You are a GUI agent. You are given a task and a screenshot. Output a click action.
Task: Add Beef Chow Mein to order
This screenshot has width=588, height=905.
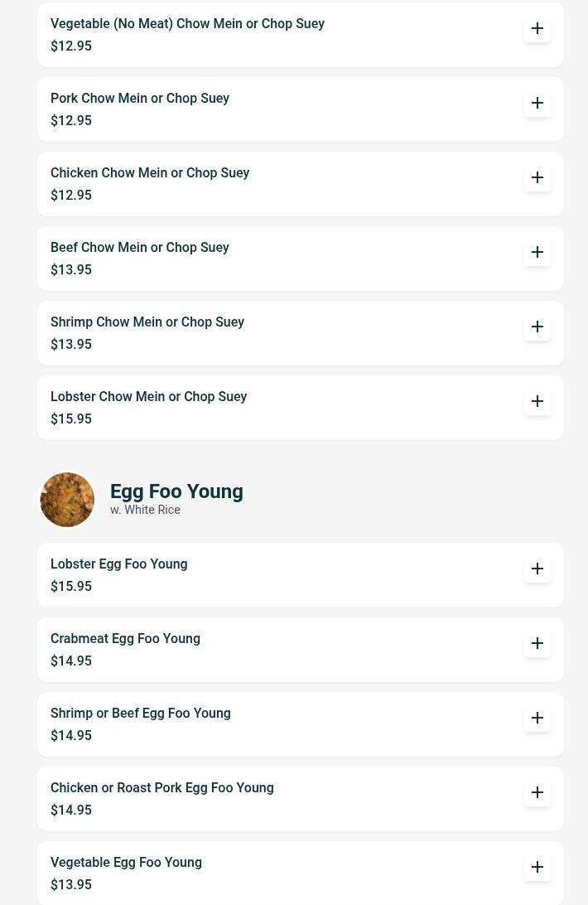point(537,252)
